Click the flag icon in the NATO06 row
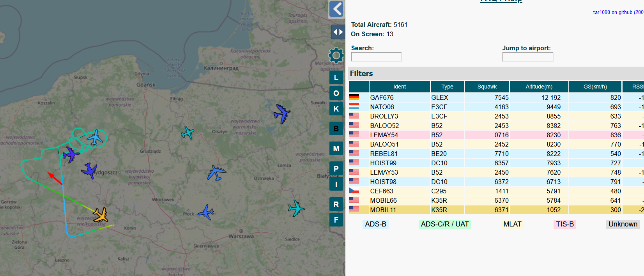Image resolution: width=644 pixels, height=276 pixels. click(x=354, y=106)
